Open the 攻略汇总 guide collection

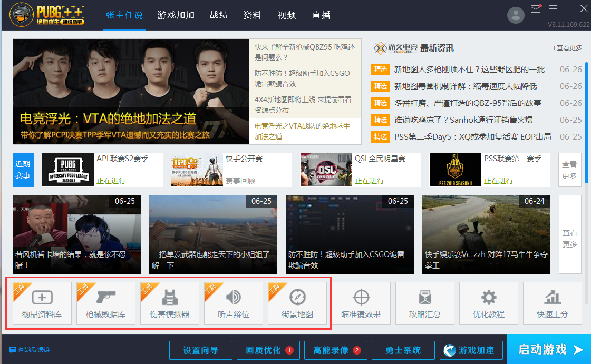point(425,303)
